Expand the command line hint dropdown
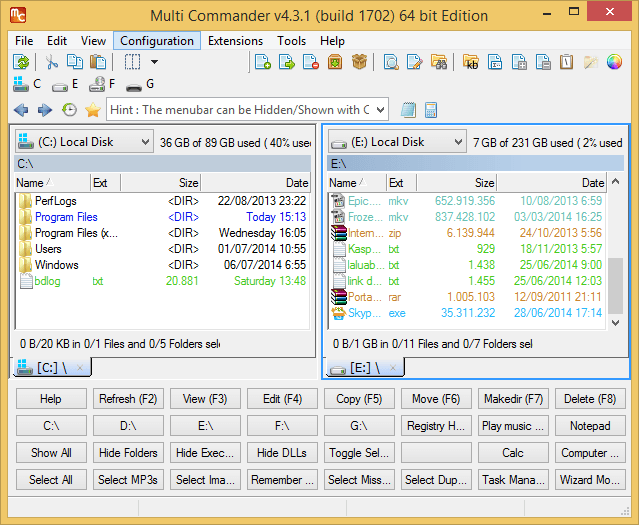Screen dimensions: 639x525 pos(381,110)
